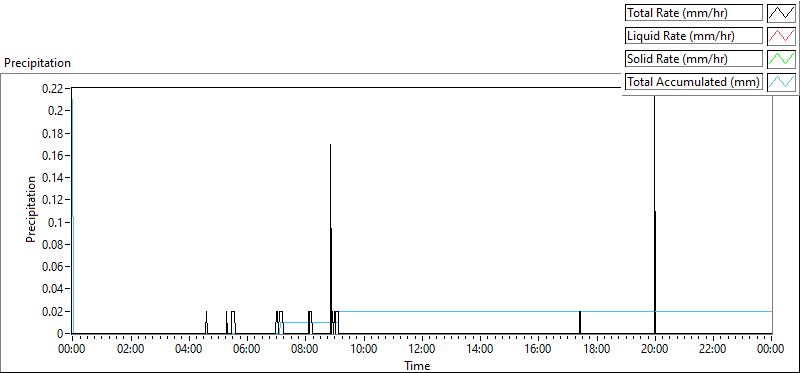The image size is (800, 373).
Task: Click the black Total Rate plot line icon
Action: (781, 13)
